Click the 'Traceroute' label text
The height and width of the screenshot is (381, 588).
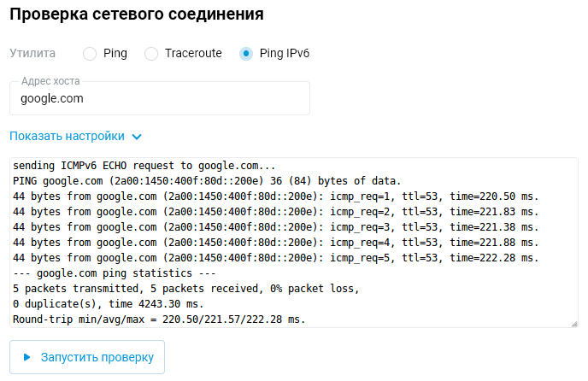(x=193, y=53)
